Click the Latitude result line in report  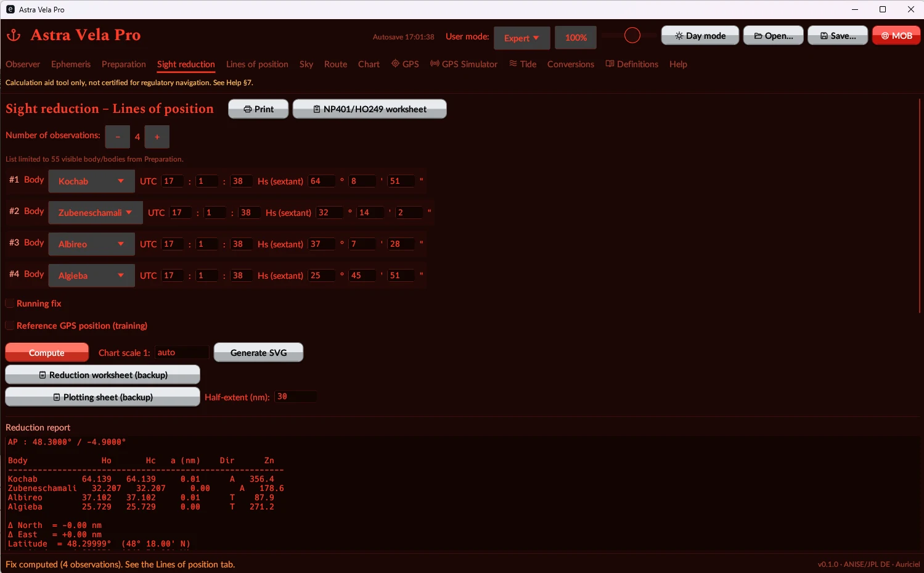coord(99,544)
